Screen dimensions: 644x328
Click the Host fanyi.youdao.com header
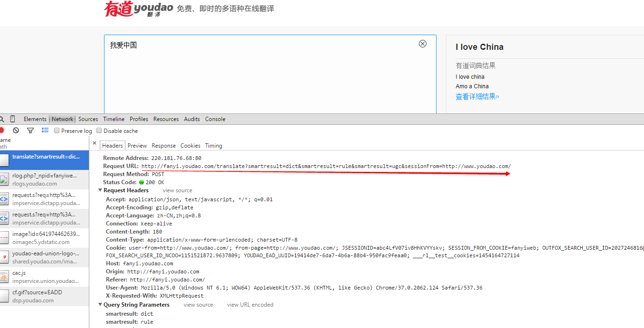click(x=139, y=263)
